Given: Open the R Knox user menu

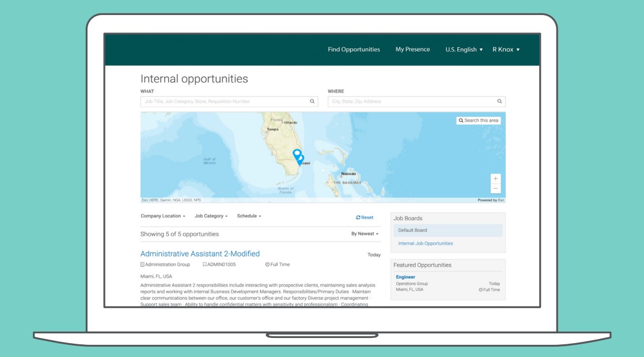Looking at the screenshot, I should tap(506, 50).
